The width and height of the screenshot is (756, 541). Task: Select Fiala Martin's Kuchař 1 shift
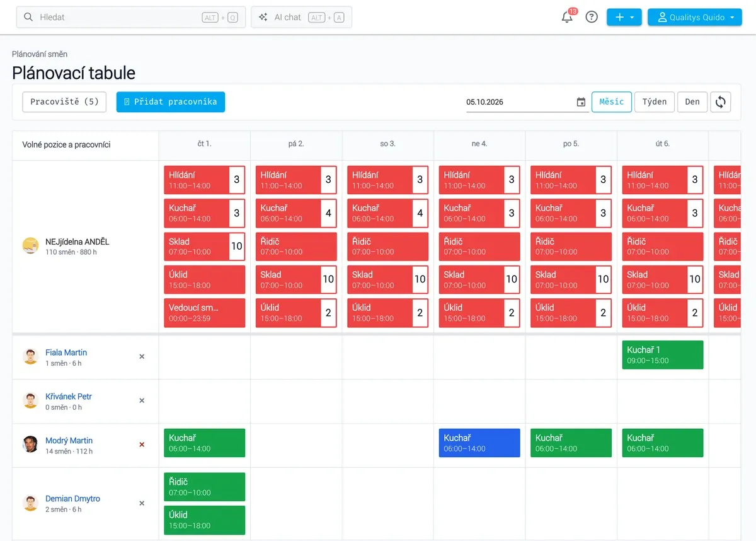point(663,355)
